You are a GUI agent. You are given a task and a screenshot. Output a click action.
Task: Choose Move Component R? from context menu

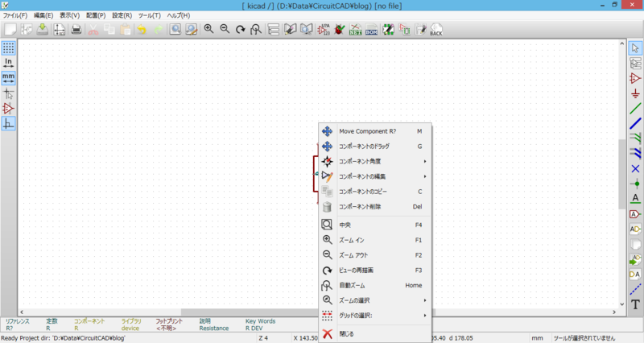[x=375, y=131]
